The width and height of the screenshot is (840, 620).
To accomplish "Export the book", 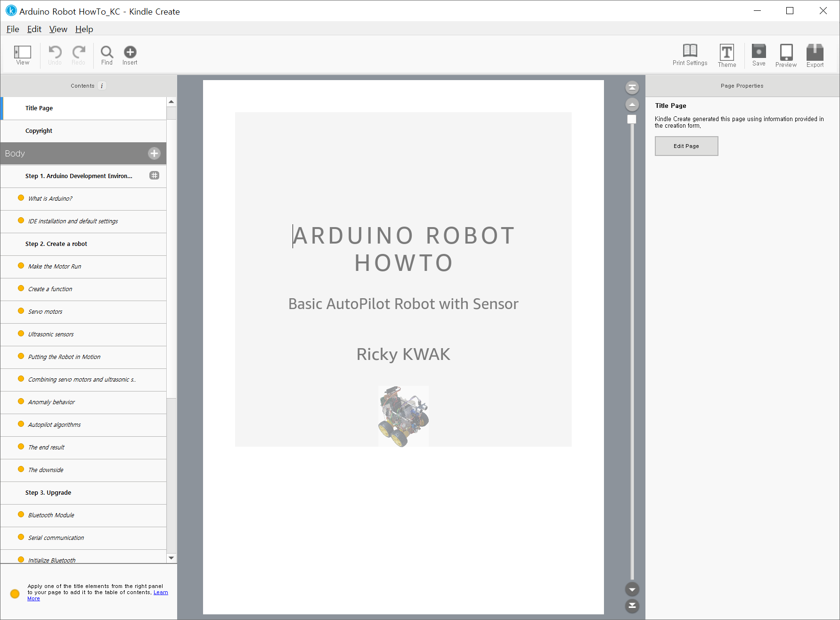I will (x=815, y=56).
